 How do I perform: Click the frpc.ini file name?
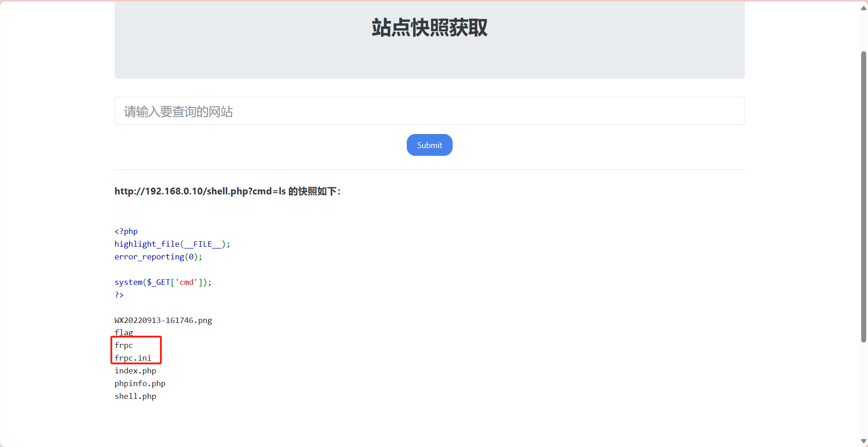click(133, 358)
